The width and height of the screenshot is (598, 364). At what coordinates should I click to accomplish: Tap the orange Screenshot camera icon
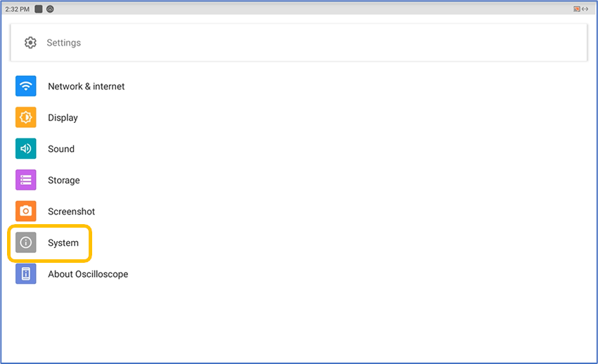pos(25,211)
